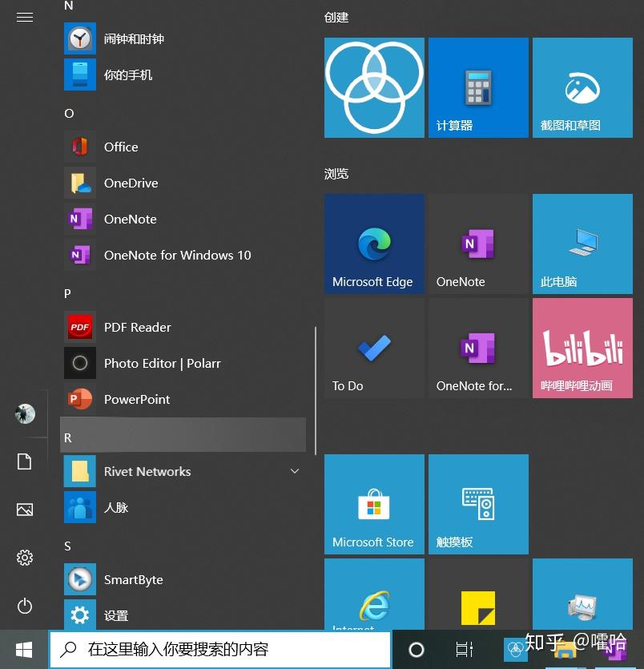The height and width of the screenshot is (669, 644).
Task: Open Photo Editor | Polarr
Action: [x=183, y=363]
